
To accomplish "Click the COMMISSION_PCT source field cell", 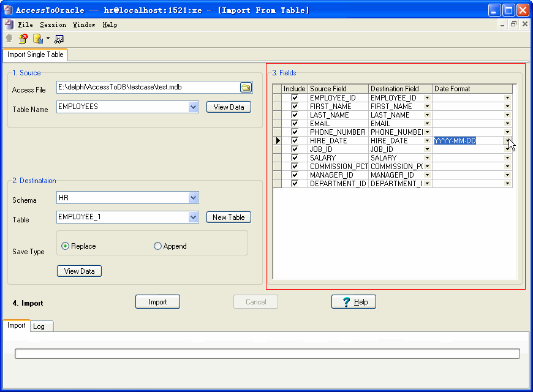I will 338,166.
